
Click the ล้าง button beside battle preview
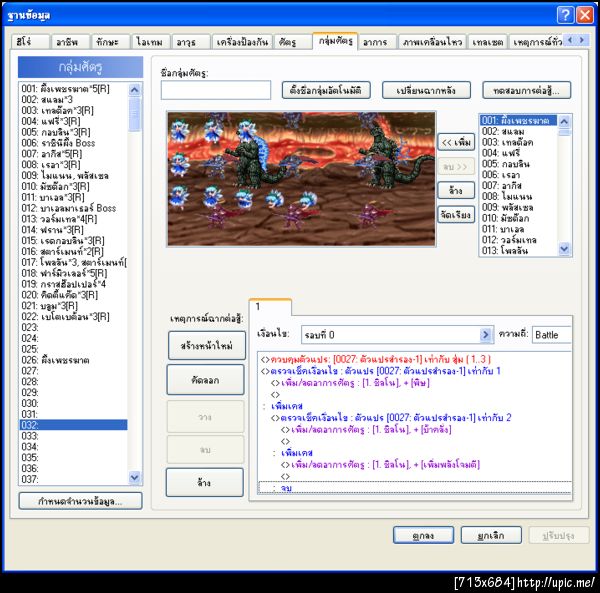(456, 190)
